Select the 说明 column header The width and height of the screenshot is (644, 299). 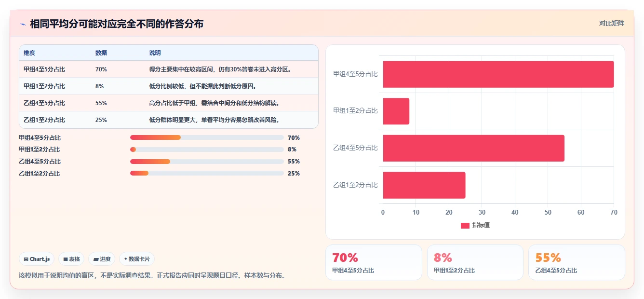(155, 53)
